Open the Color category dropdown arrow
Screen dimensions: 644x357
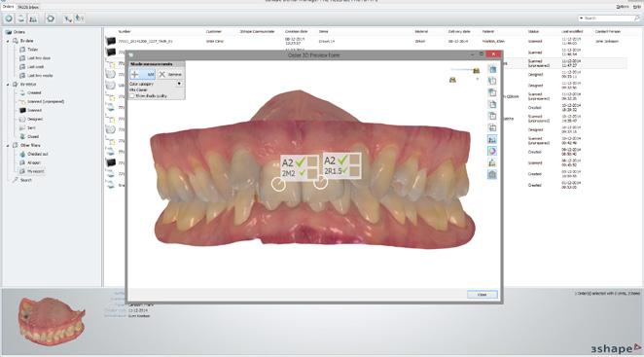click(x=179, y=84)
